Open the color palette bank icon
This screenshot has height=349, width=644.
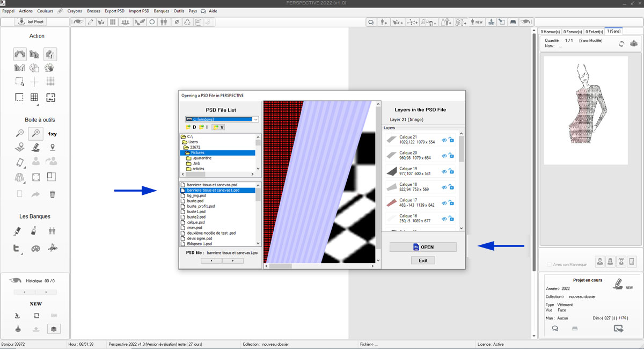tap(35, 249)
